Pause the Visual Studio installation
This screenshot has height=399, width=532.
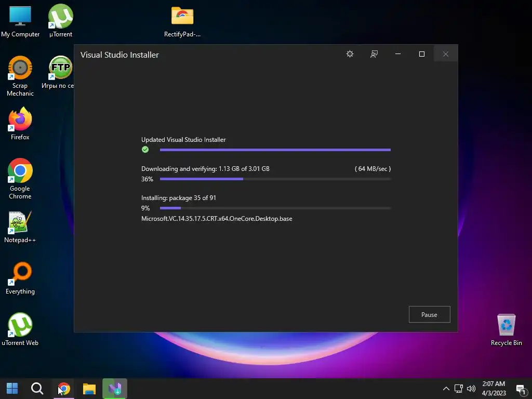tap(429, 314)
